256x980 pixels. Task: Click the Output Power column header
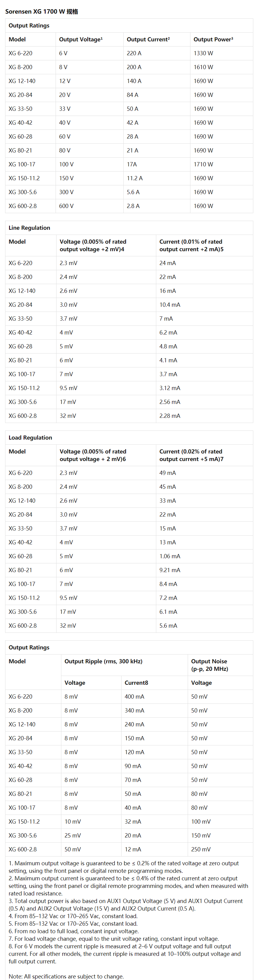tap(213, 39)
